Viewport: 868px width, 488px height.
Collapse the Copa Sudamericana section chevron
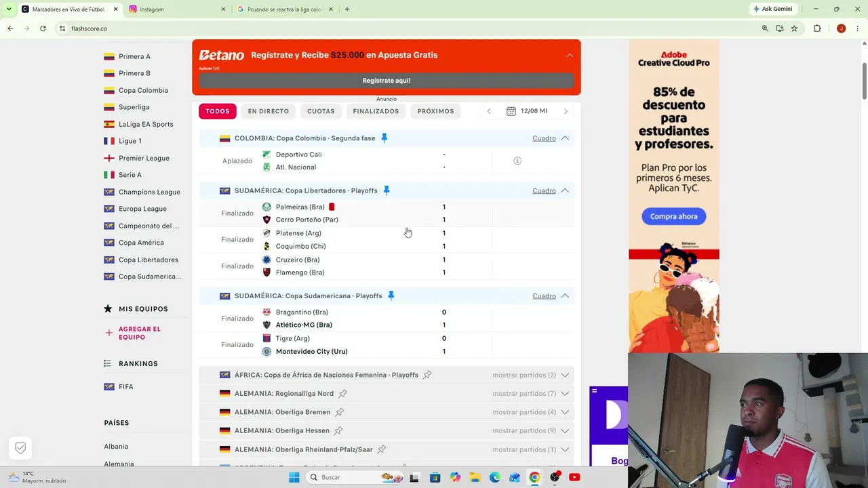pyautogui.click(x=565, y=296)
